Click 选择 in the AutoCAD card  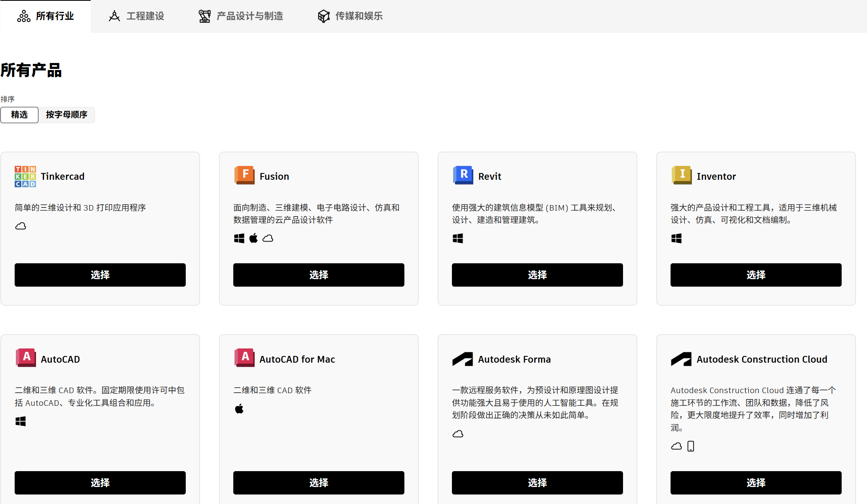100,483
